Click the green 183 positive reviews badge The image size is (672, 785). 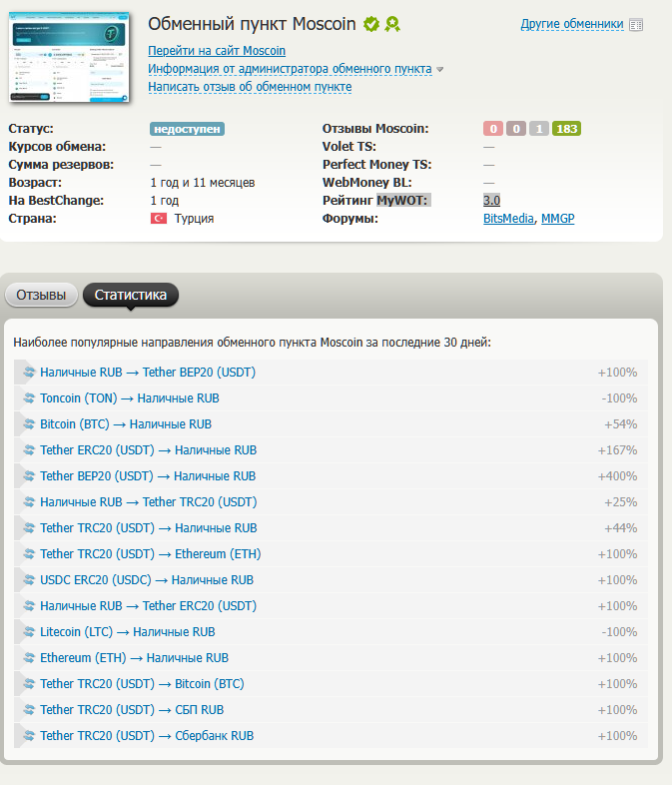(567, 129)
